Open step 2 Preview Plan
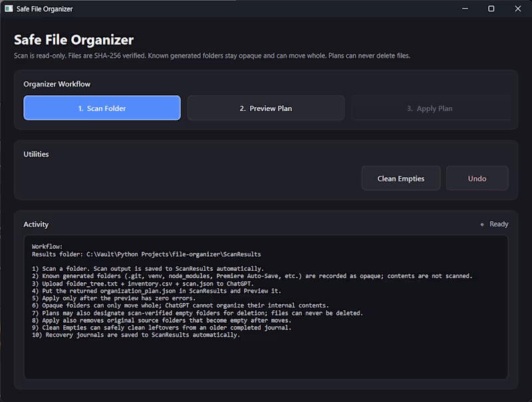The width and height of the screenshot is (532, 402). [x=265, y=108]
